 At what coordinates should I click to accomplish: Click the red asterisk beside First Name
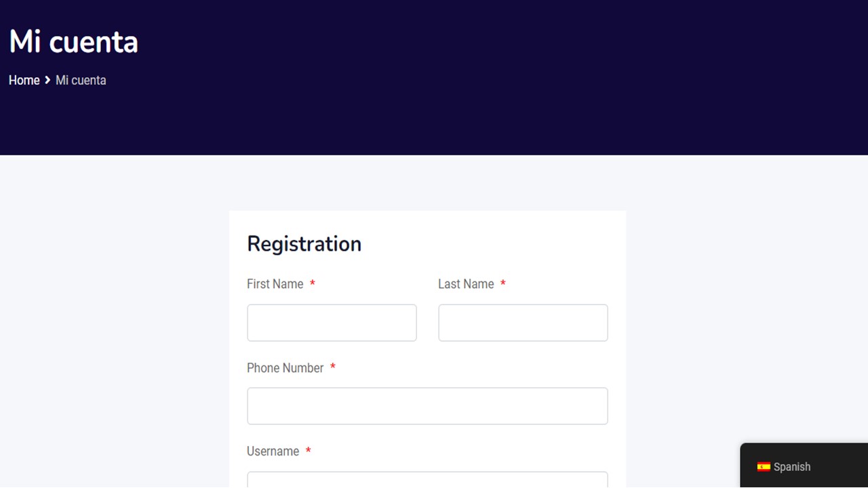click(312, 284)
